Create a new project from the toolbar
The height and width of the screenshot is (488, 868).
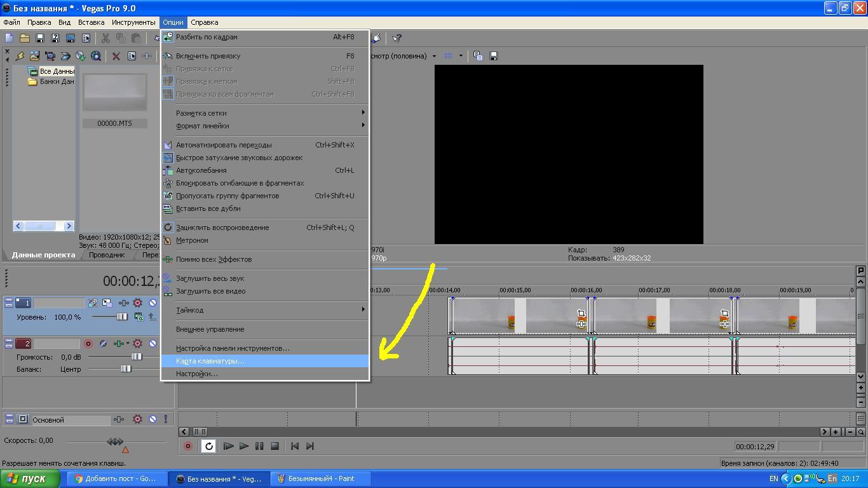(x=10, y=39)
